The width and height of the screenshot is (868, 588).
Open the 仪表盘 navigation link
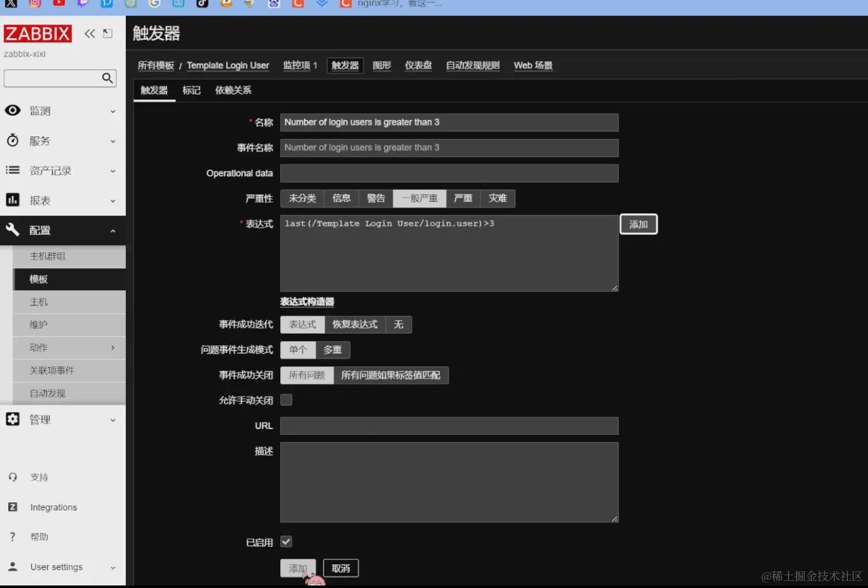coord(418,65)
